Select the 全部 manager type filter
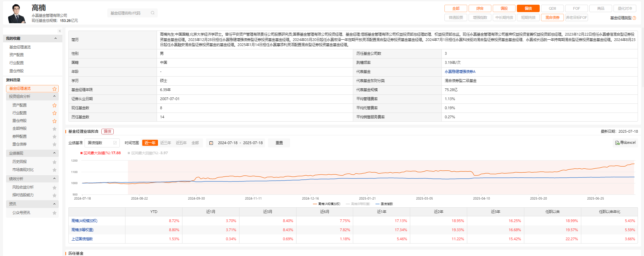 pyautogui.click(x=456, y=8)
